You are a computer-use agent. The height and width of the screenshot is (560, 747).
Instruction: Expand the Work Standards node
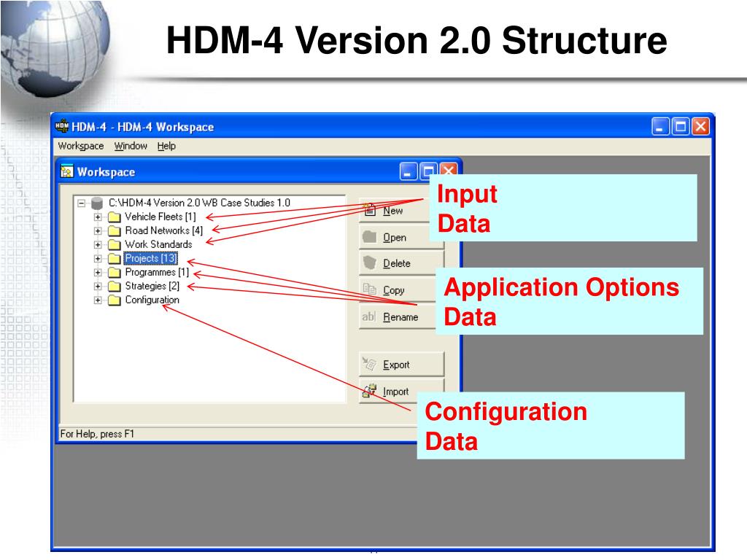click(x=98, y=245)
